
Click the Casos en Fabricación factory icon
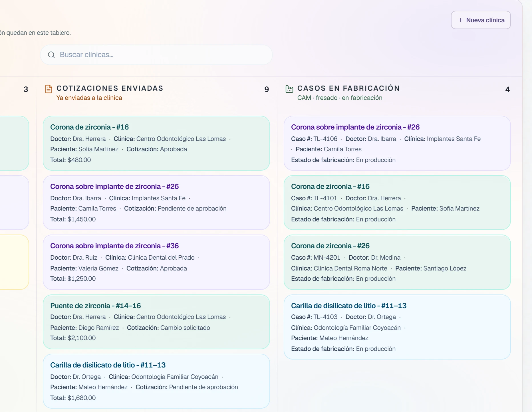[289, 89]
